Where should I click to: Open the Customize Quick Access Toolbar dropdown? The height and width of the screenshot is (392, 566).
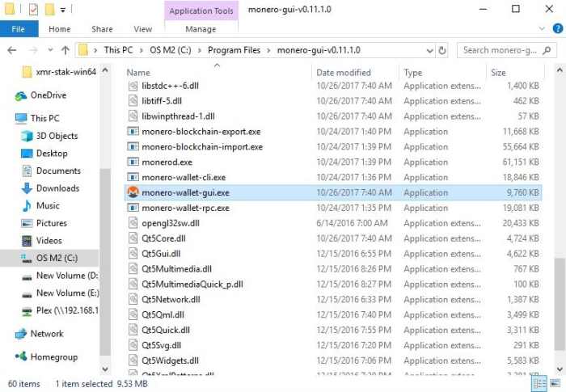point(63,11)
